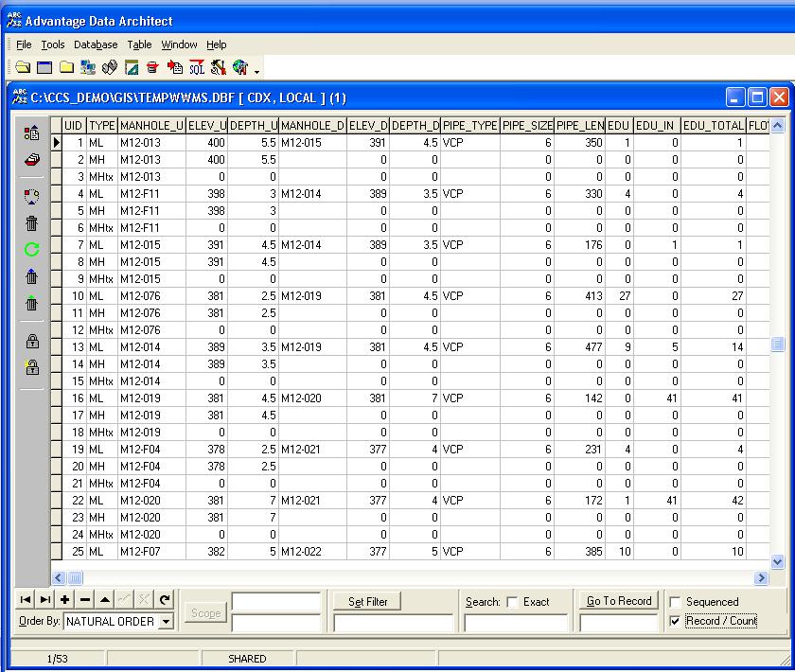This screenshot has width=795, height=672.
Task: Click the lower Scope input field
Action: tap(275, 623)
